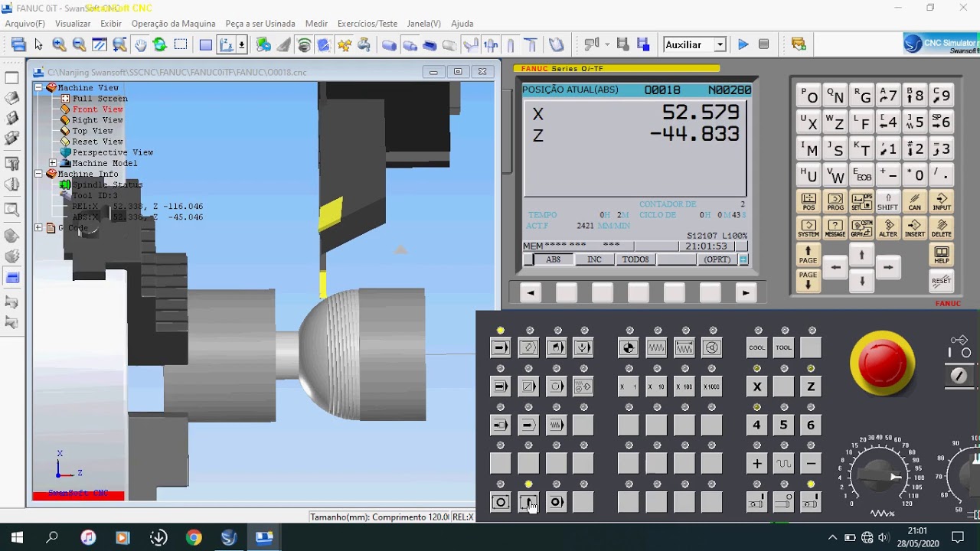Image resolution: width=980 pixels, height=551 pixels.
Task: Open the Visualizar menu
Action: (73, 24)
